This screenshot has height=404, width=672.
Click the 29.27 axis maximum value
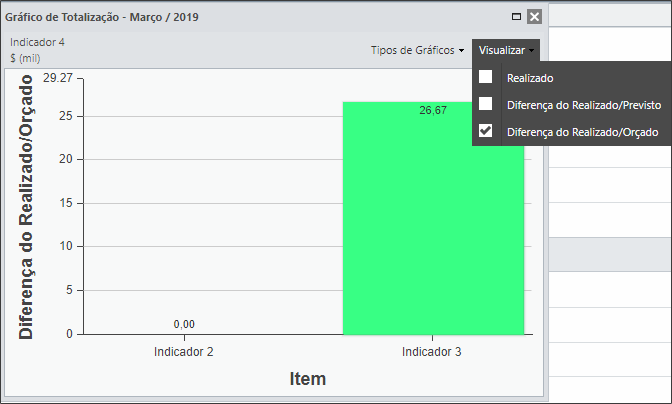point(57,78)
